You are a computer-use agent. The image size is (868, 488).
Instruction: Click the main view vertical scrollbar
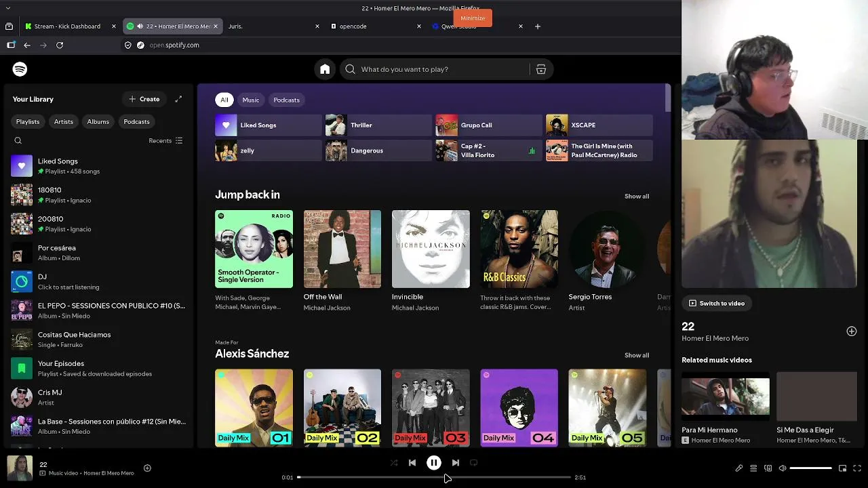tap(668, 99)
